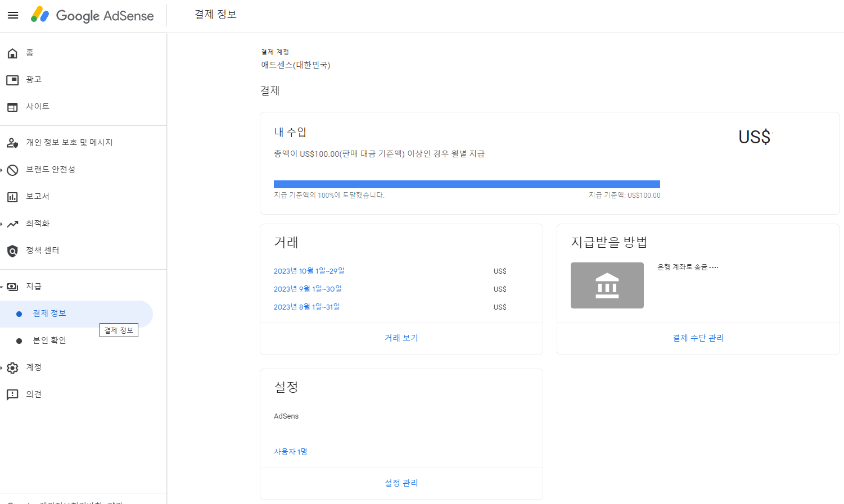Click the 브랜드 안전성 block icon
This screenshot has height=504, width=844.
[12, 170]
